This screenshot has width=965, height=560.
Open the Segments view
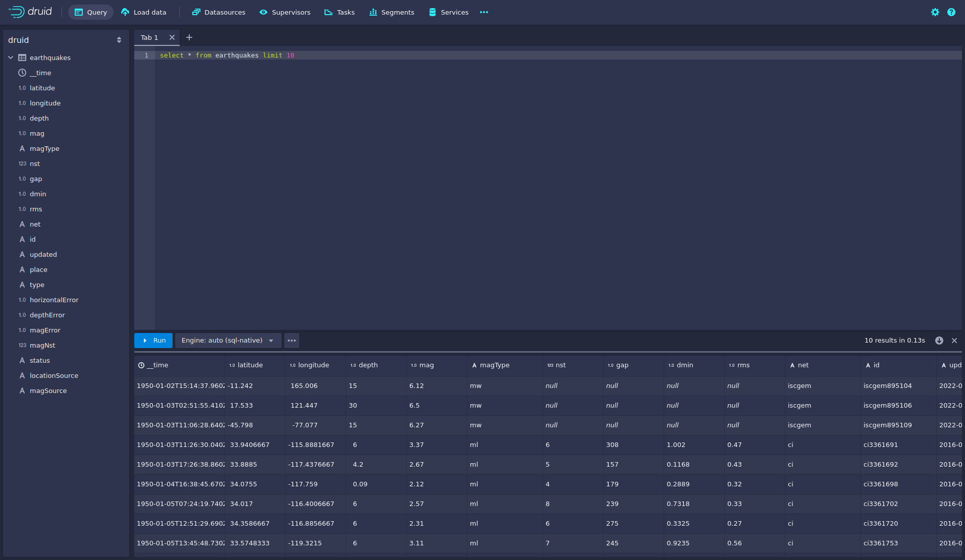point(392,12)
